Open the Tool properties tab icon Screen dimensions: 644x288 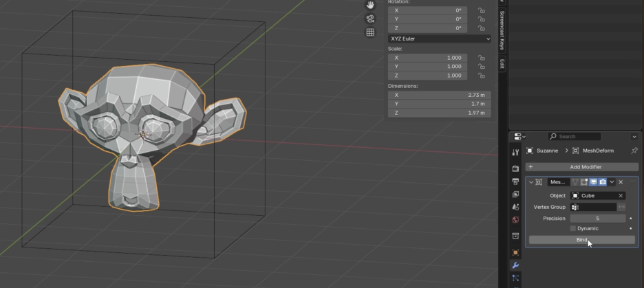(x=515, y=153)
